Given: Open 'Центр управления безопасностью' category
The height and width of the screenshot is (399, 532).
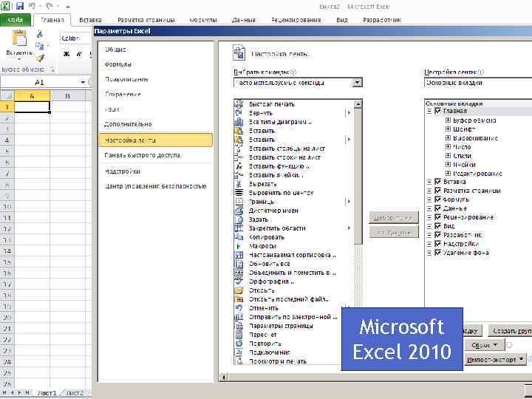Looking at the screenshot, I should click(155, 186).
